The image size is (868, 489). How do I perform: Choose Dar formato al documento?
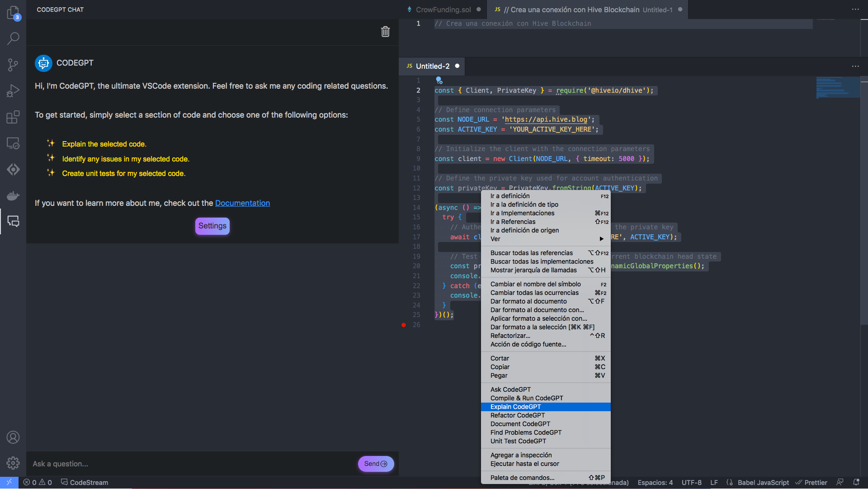(x=546, y=301)
